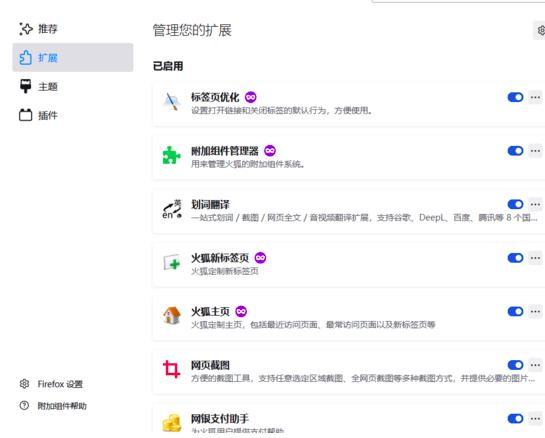The width and height of the screenshot is (545, 438).
Task: Switch off the 网页截图 extension toggle
Action: tap(515, 365)
